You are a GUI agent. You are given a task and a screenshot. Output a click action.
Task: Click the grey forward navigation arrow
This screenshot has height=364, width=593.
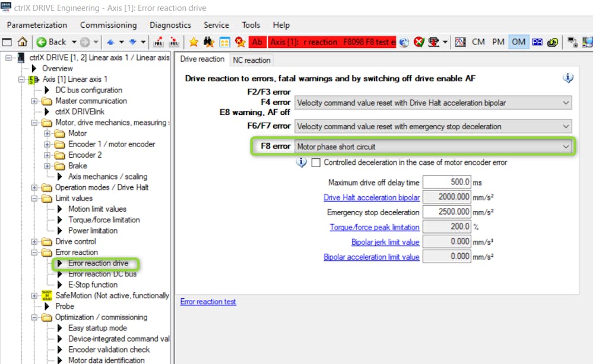pos(85,42)
